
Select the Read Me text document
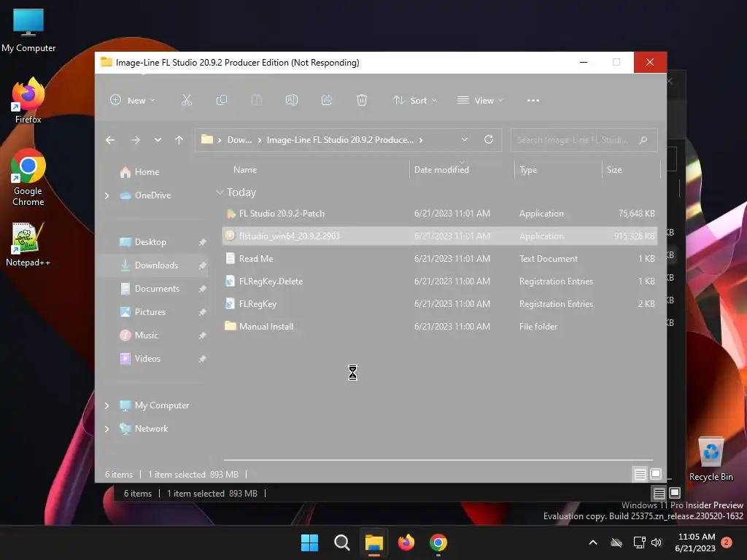pyautogui.click(x=439, y=259)
